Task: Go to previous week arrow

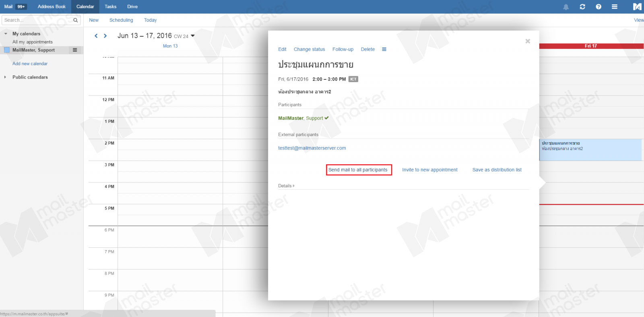Action: point(96,36)
